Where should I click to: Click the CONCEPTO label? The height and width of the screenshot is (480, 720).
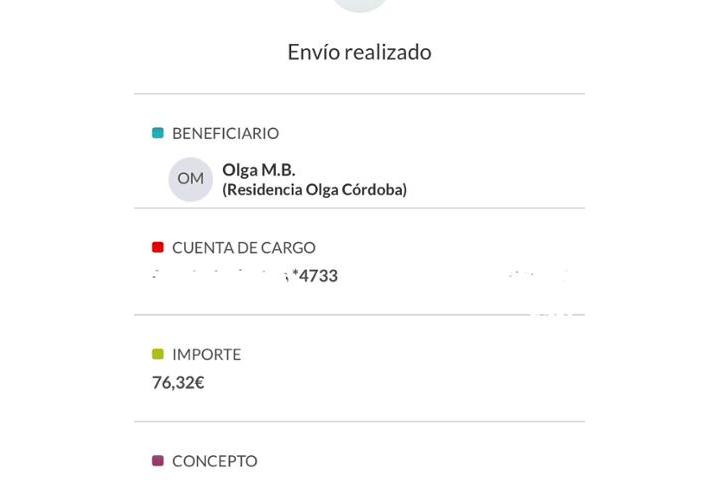[x=215, y=461]
